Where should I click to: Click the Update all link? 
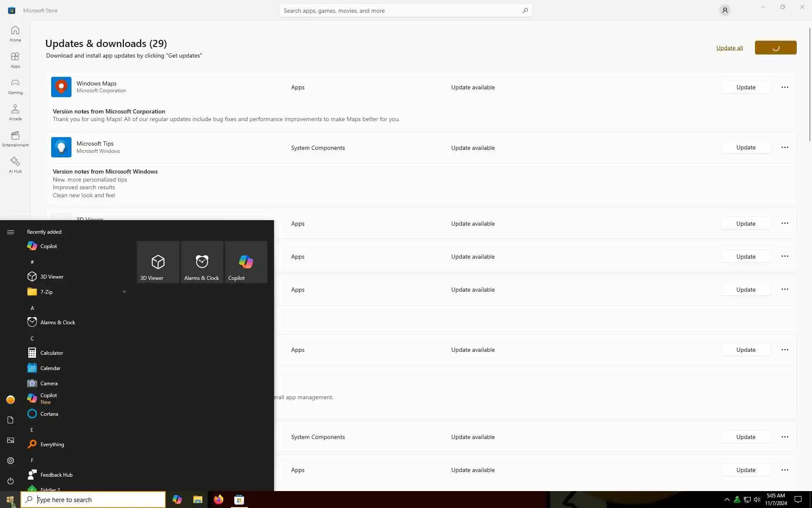(729, 48)
